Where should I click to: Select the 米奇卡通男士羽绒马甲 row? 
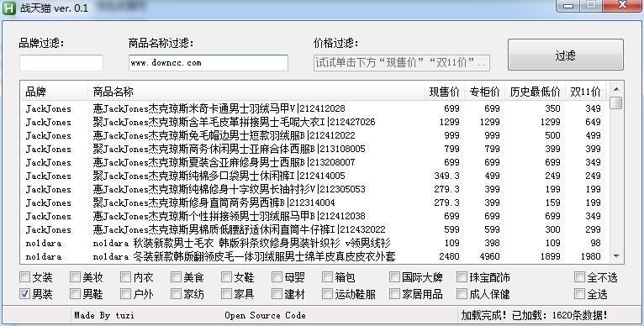(x=314, y=108)
